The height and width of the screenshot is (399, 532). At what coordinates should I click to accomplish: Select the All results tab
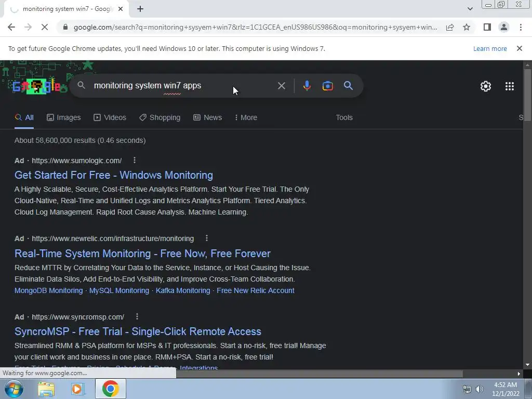click(x=24, y=117)
